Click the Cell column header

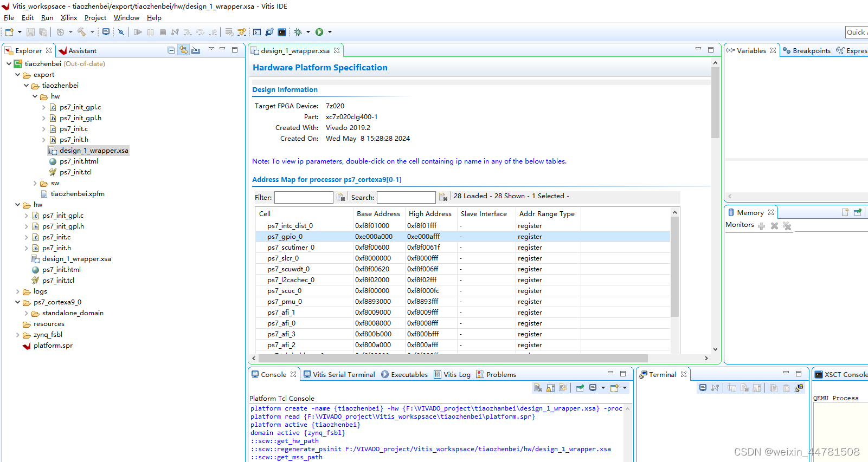coord(304,214)
